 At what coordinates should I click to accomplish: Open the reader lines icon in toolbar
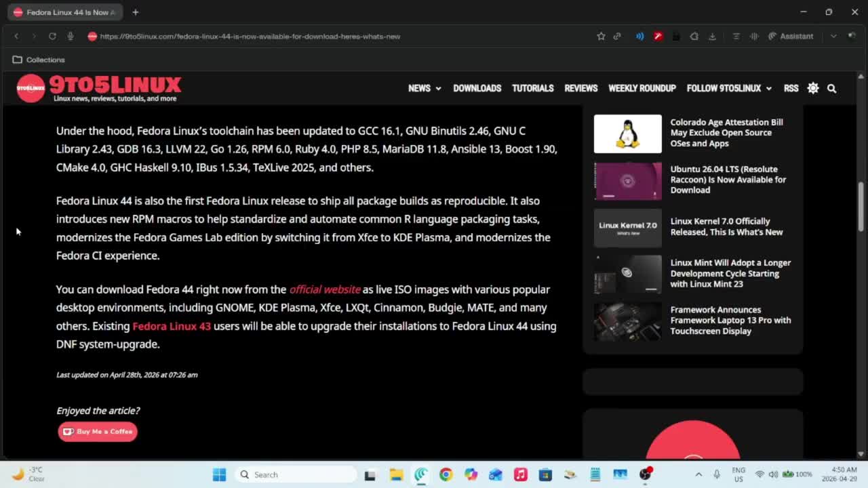tap(736, 36)
